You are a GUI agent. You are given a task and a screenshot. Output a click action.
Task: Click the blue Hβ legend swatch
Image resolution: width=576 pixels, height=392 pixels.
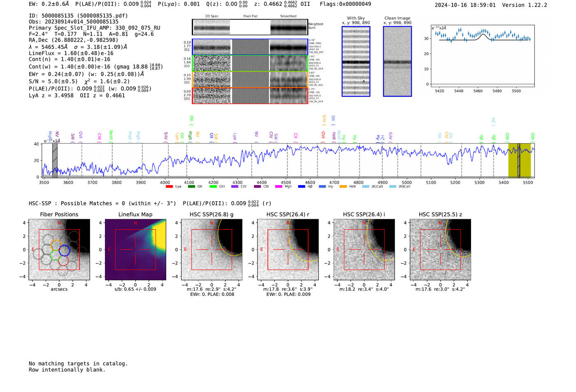[x=302, y=187]
